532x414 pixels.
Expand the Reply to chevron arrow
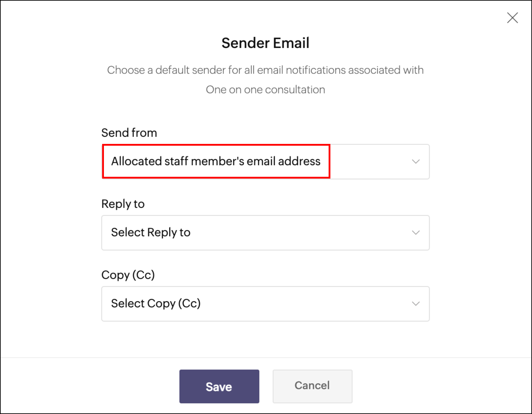pos(416,233)
